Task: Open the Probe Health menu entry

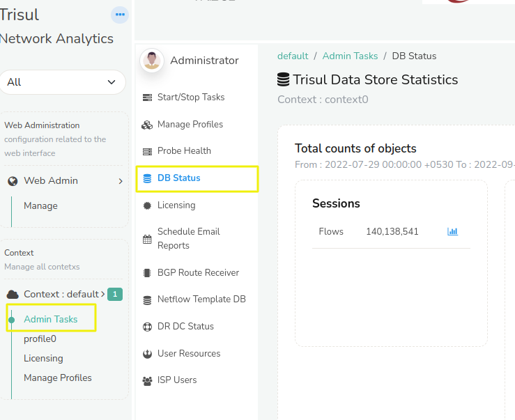Action: click(x=184, y=150)
